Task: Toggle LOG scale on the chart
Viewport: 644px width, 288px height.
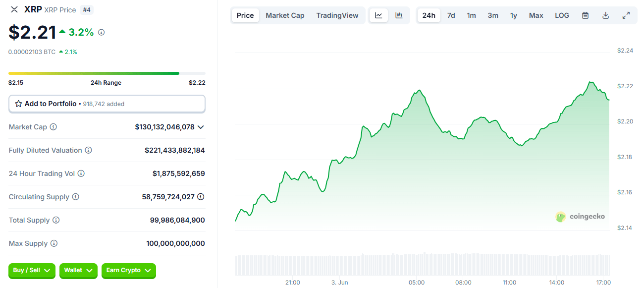Action: (x=562, y=15)
